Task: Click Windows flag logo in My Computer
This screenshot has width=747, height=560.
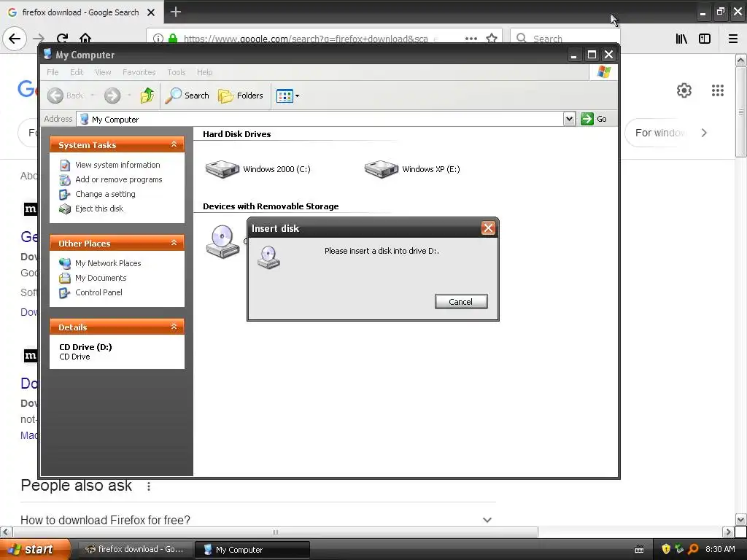Action: [x=603, y=72]
